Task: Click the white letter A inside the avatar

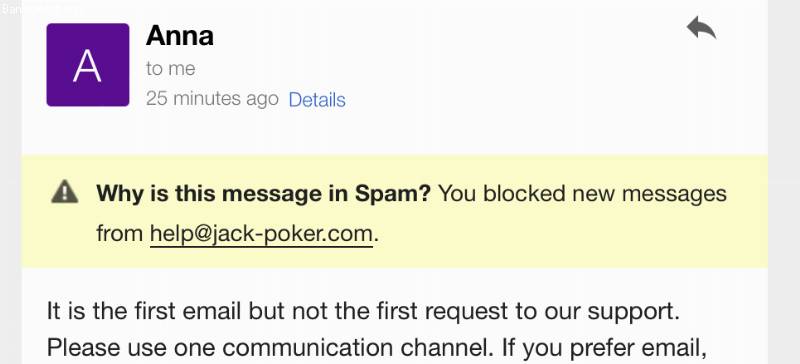Action: (x=87, y=67)
